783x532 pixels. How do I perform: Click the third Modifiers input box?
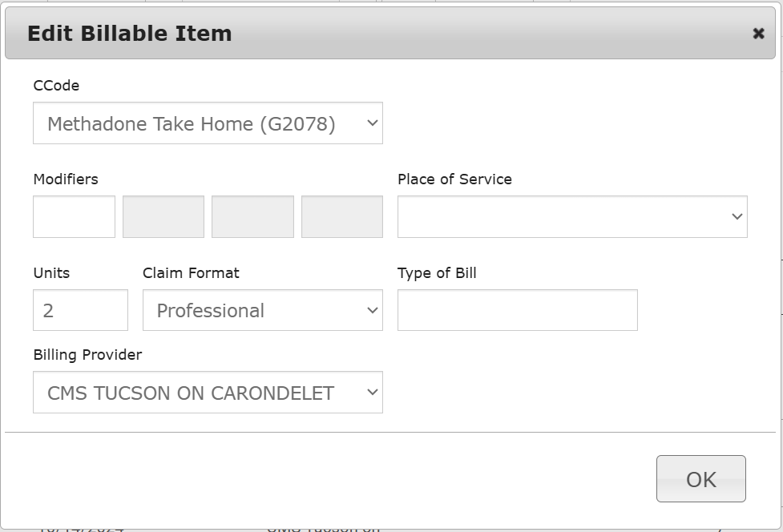pyautogui.click(x=252, y=217)
